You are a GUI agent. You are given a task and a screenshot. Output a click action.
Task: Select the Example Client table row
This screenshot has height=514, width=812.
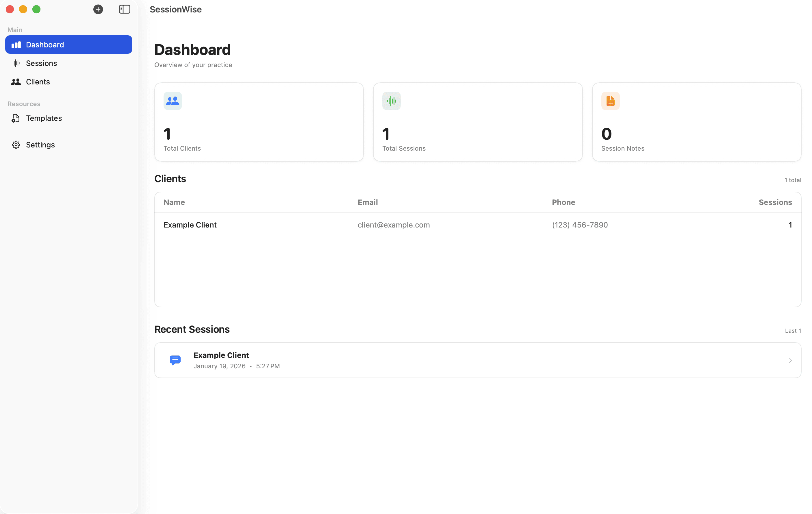point(405,225)
